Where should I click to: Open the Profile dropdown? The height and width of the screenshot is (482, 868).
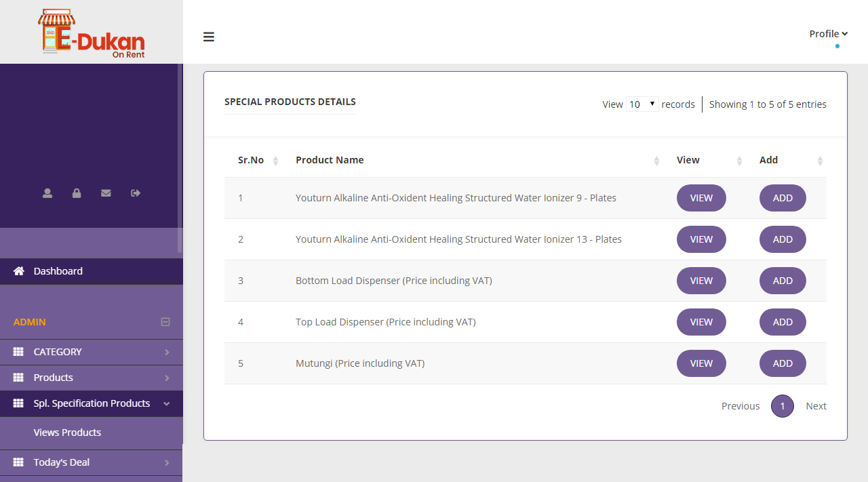click(x=829, y=34)
